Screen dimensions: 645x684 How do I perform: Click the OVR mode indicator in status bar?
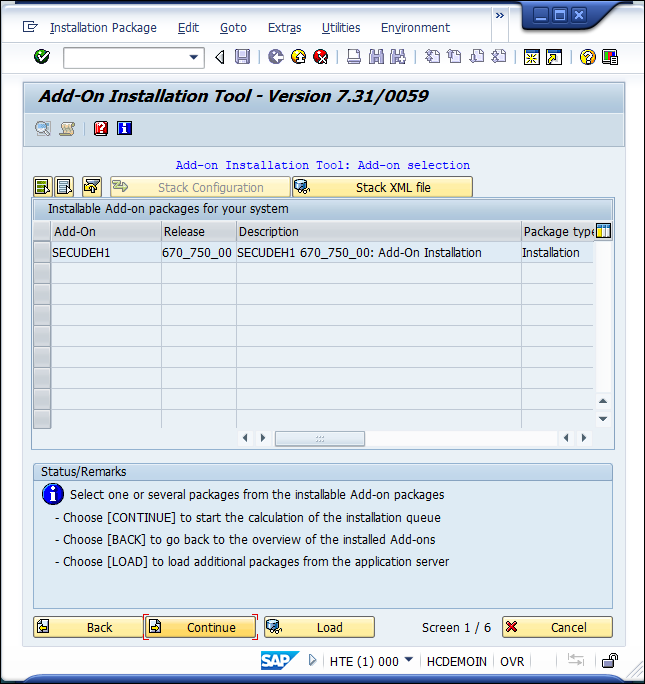click(x=512, y=661)
